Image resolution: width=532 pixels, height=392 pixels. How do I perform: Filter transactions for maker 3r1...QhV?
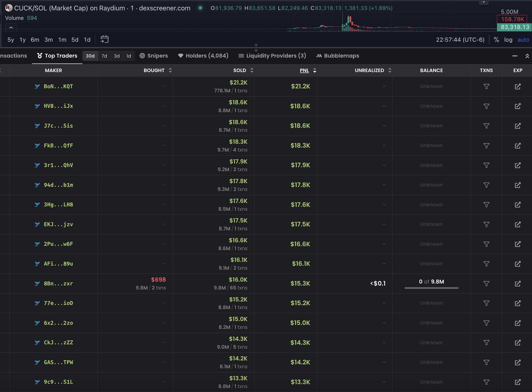pos(486,165)
